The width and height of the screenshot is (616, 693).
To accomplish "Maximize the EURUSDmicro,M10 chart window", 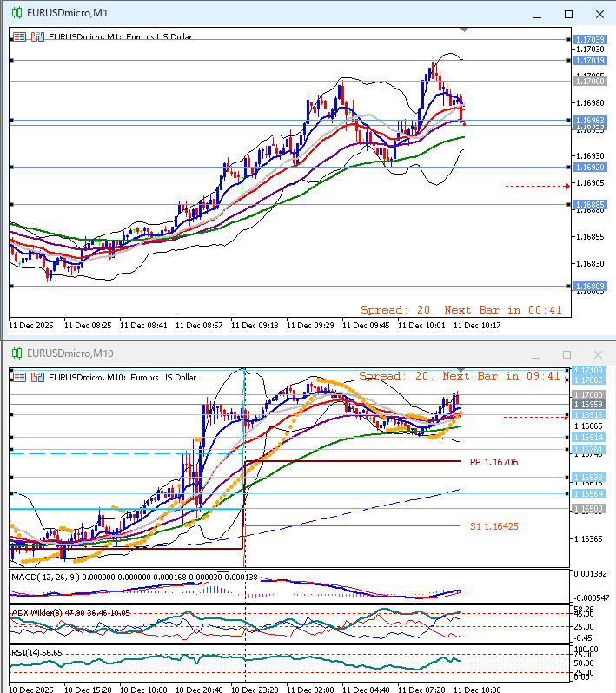I will point(566,354).
